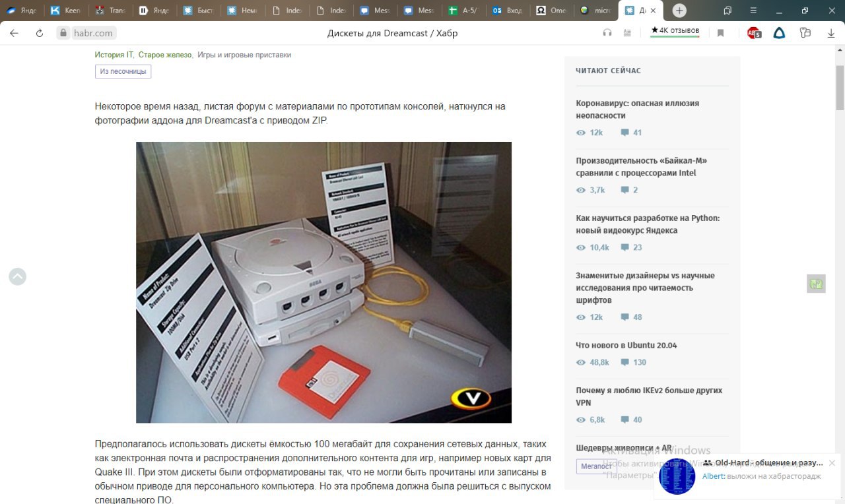Open comments icon with 2 under Байкал-М
The height and width of the screenshot is (504, 845).
625,190
